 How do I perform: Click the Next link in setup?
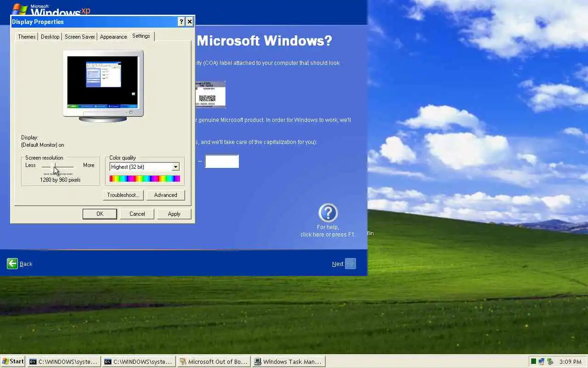click(x=338, y=264)
